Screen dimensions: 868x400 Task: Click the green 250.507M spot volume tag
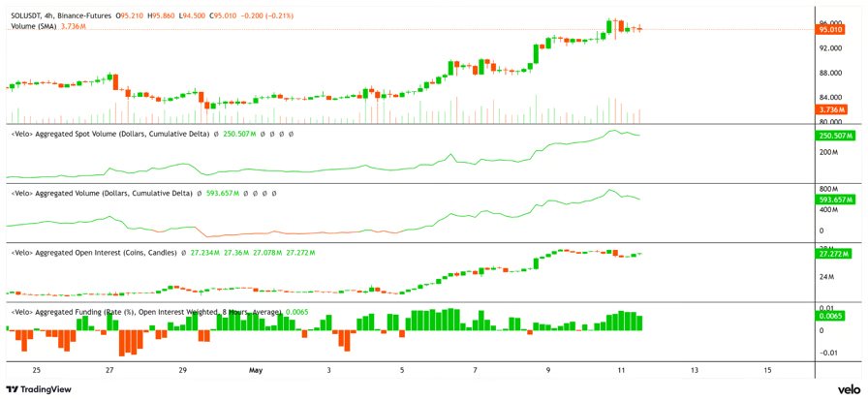835,136
